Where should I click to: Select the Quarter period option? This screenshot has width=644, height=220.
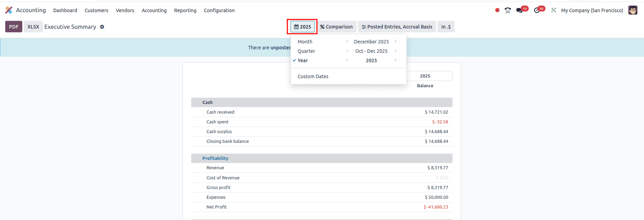click(x=306, y=51)
